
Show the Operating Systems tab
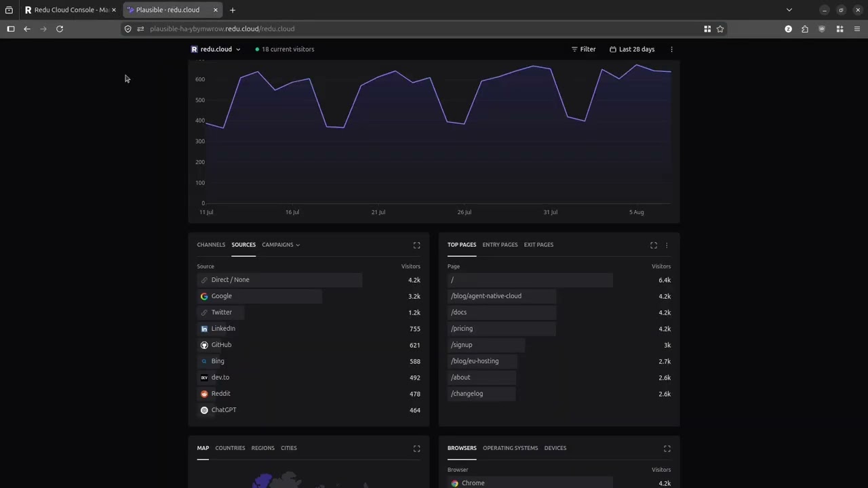pyautogui.click(x=511, y=448)
